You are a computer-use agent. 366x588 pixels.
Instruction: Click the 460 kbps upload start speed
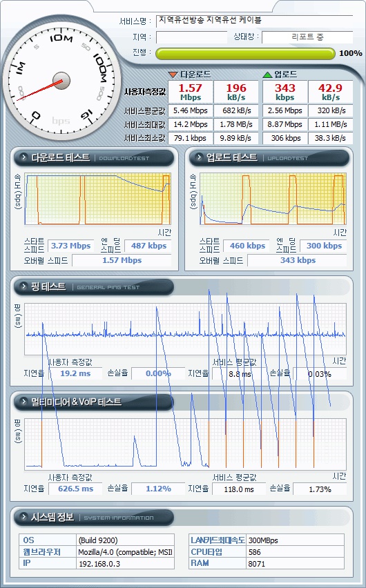pyautogui.click(x=247, y=246)
